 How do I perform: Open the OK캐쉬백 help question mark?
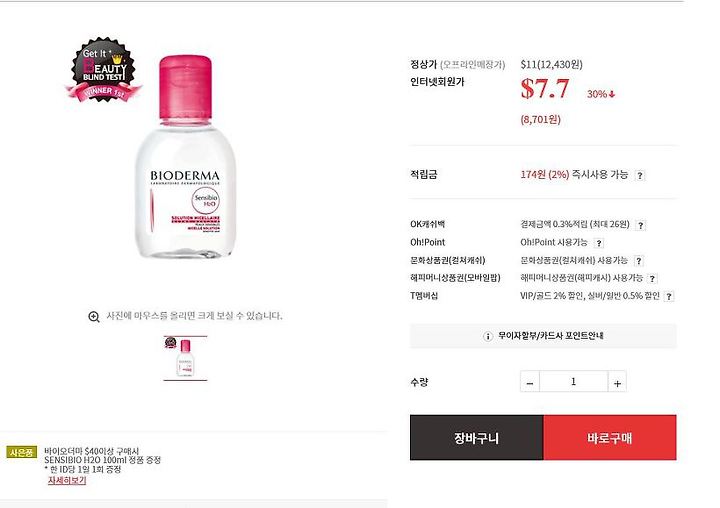coord(641,225)
